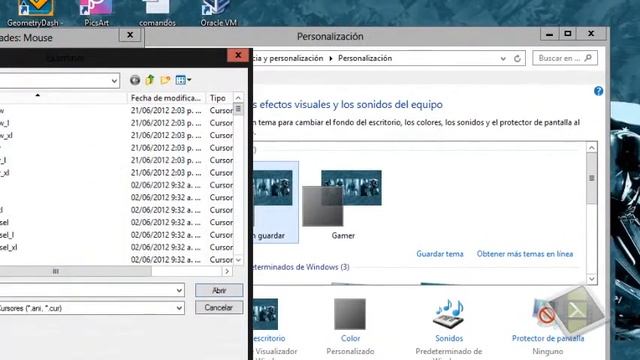Open Oracle VM desktop shortcut

point(218,13)
